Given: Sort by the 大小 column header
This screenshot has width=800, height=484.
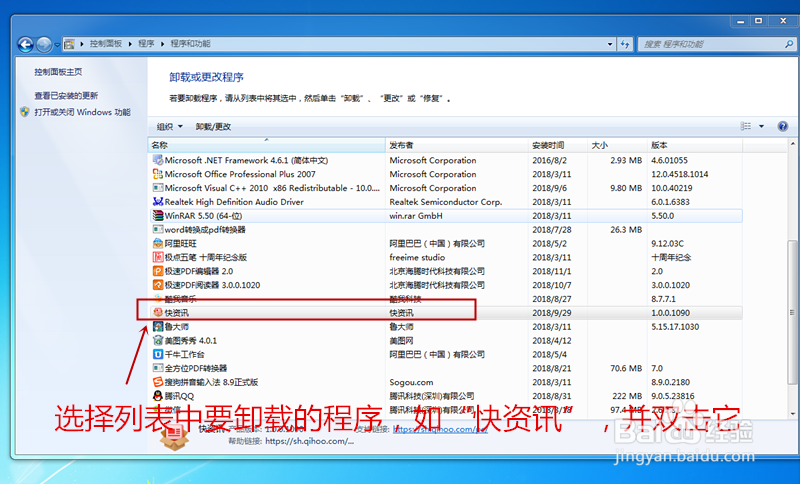Looking at the screenshot, I should coord(617,145).
